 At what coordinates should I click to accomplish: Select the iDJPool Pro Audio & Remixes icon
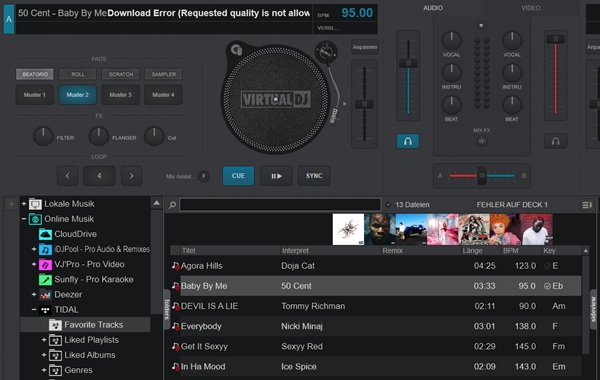pos(45,250)
